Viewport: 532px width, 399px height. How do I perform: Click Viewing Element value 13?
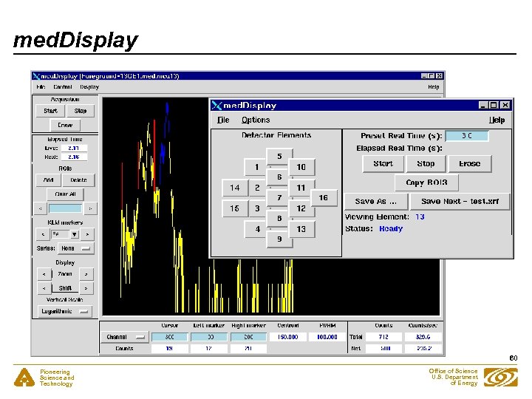coord(420,216)
